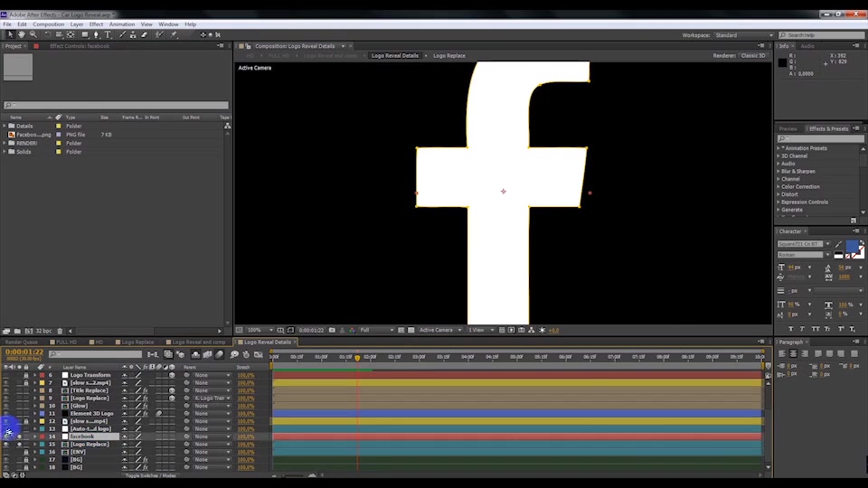The height and width of the screenshot is (488, 868).
Task: Create new folder in Project panel
Action: click(18, 331)
